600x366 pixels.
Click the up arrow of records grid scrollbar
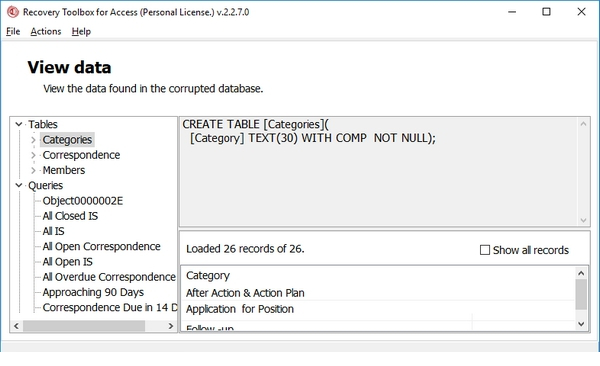(581, 273)
